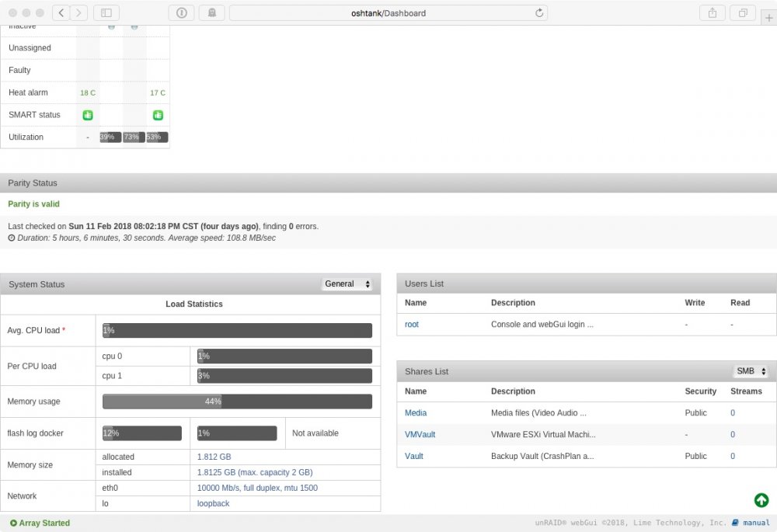Screen dimensions: 777x532
Task: Open the password manager toolbar icon
Action: tap(181, 13)
